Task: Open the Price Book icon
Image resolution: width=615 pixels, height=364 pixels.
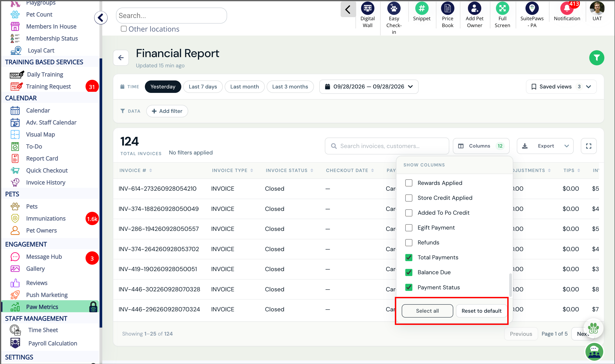Action: [x=447, y=9]
